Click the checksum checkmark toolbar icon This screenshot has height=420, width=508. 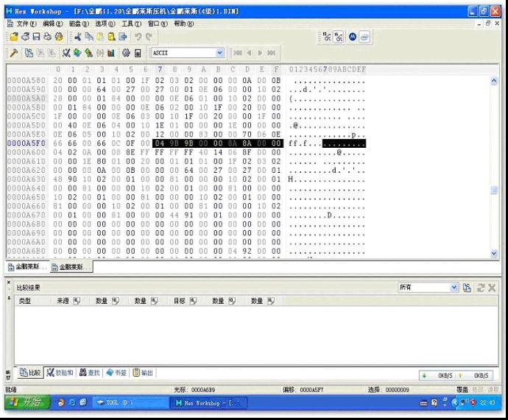tap(66, 53)
